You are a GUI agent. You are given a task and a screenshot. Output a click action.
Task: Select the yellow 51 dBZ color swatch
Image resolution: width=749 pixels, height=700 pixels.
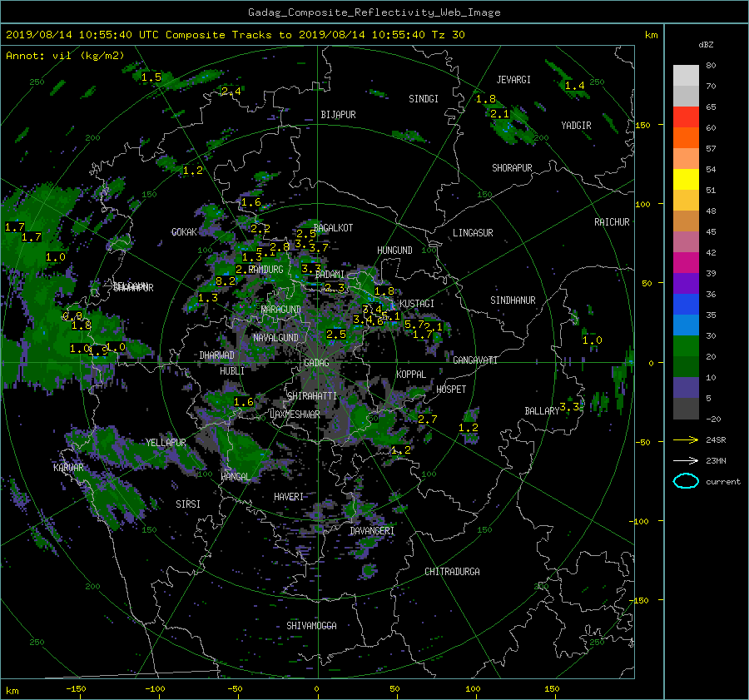point(686,179)
